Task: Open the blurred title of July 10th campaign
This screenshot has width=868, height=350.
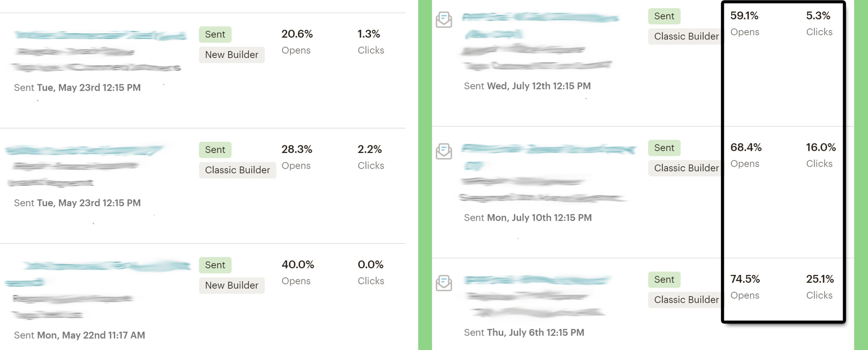Action: point(549,157)
